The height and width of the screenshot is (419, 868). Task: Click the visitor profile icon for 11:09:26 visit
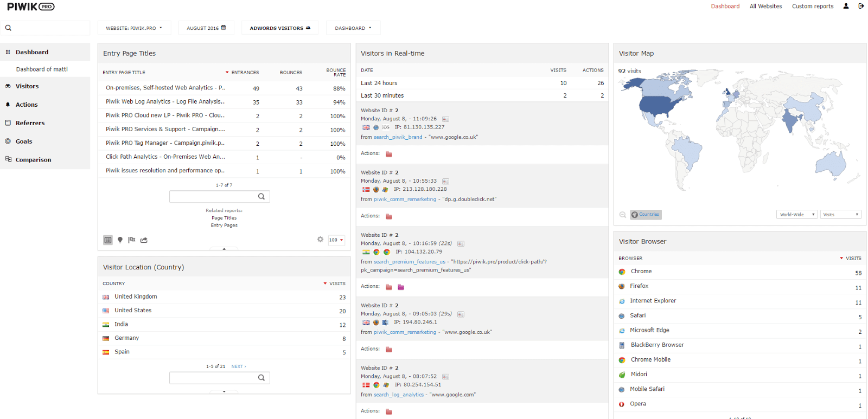(x=445, y=119)
